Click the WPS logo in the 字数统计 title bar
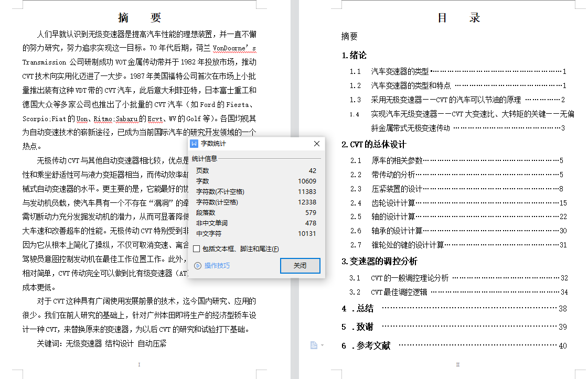This screenshot has width=588, height=379. click(x=194, y=144)
